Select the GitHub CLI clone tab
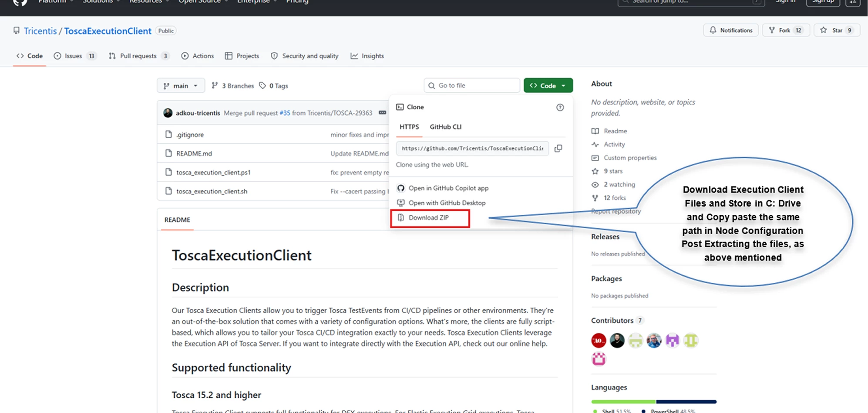 (446, 127)
